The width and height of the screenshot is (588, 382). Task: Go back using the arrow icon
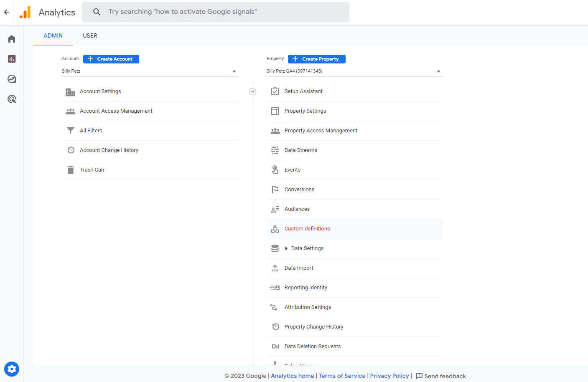(7, 12)
